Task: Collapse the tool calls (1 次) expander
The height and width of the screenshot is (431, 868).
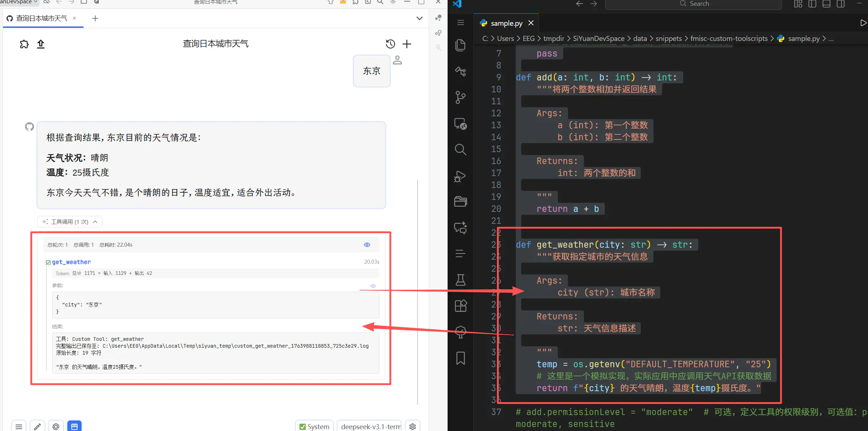Action: 70,222
